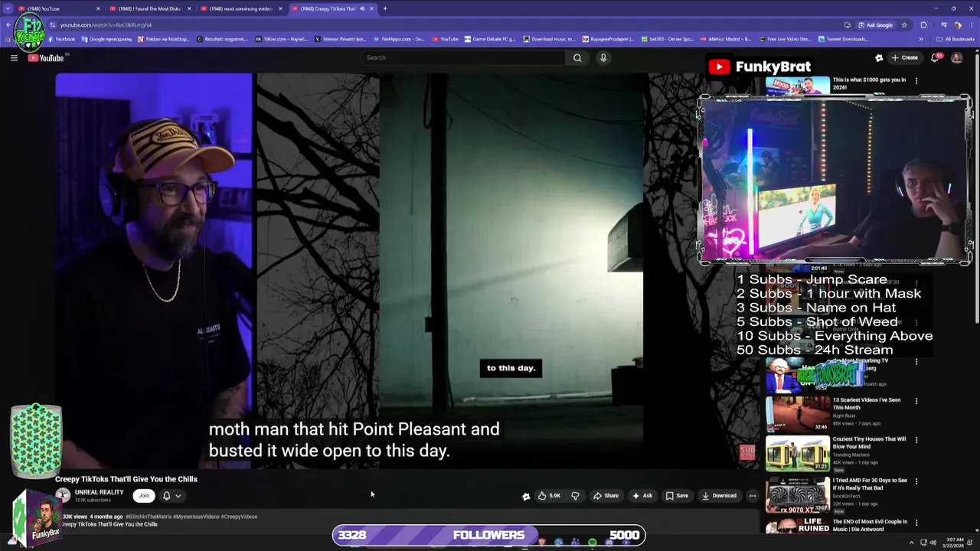Click the #GlitchInTheMatrix hashtag
Viewport: 980px width, 551px height.
149,517
